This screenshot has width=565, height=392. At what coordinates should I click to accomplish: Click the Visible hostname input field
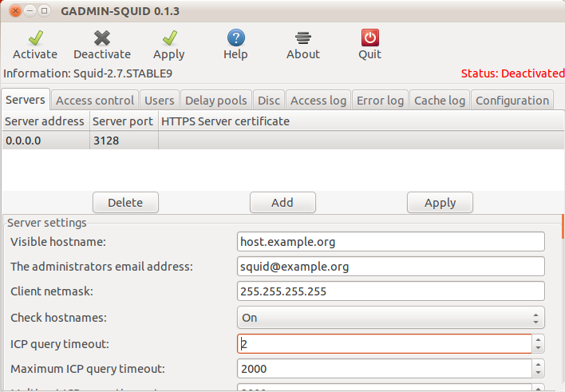point(390,242)
